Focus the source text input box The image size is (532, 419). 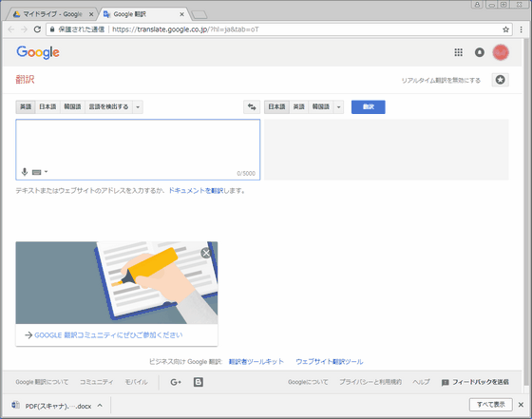click(x=138, y=149)
